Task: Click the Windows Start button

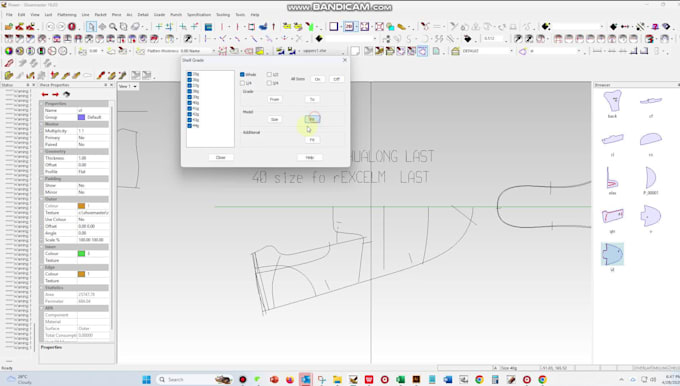Action: 147,379
